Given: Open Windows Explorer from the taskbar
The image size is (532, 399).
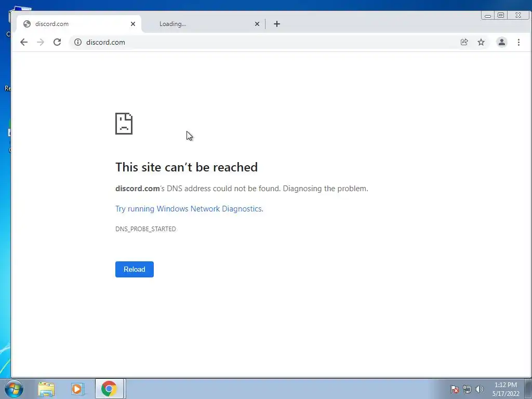Looking at the screenshot, I should coord(46,389).
